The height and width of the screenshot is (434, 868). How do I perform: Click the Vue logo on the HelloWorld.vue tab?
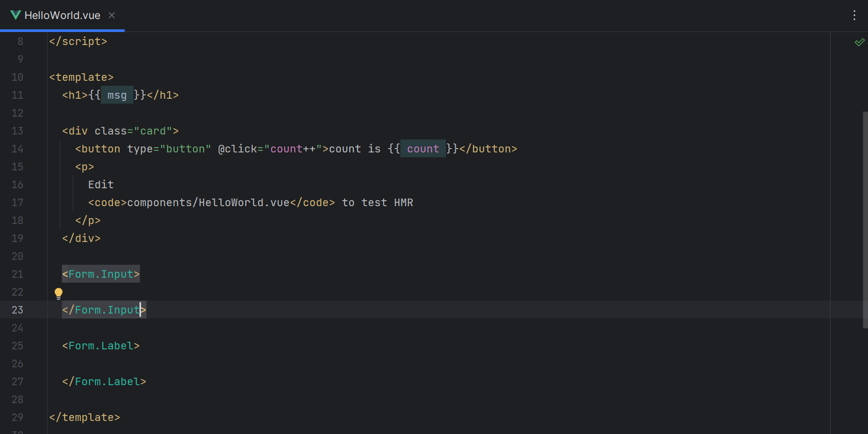pos(16,15)
